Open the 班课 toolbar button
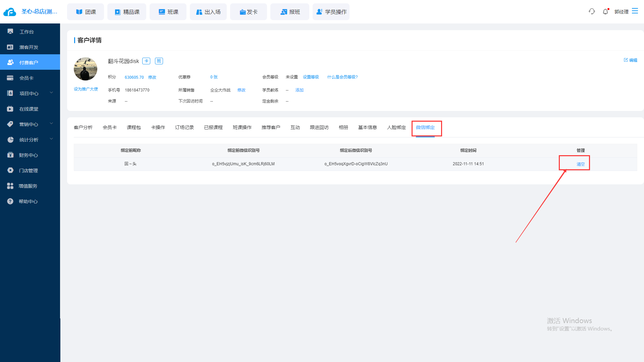The height and width of the screenshot is (362, 644). click(168, 12)
